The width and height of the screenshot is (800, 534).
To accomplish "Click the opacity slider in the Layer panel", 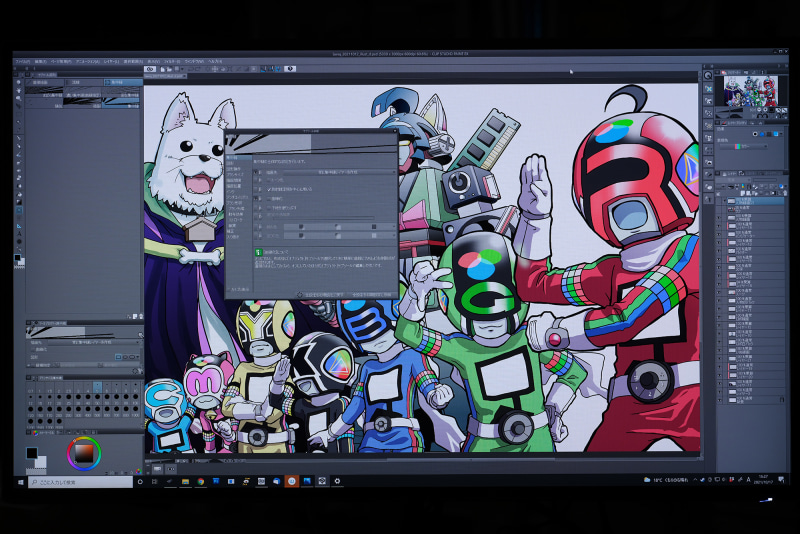I will click(x=767, y=180).
